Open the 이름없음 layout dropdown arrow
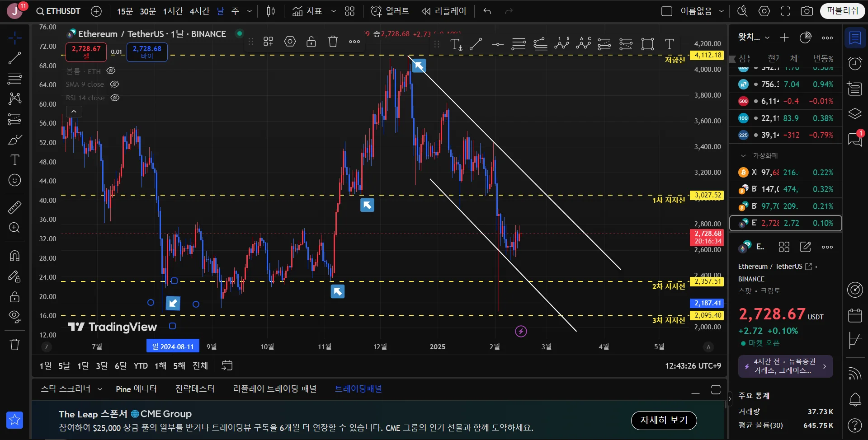Image resolution: width=868 pixels, height=440 pixels. [722, 11]
